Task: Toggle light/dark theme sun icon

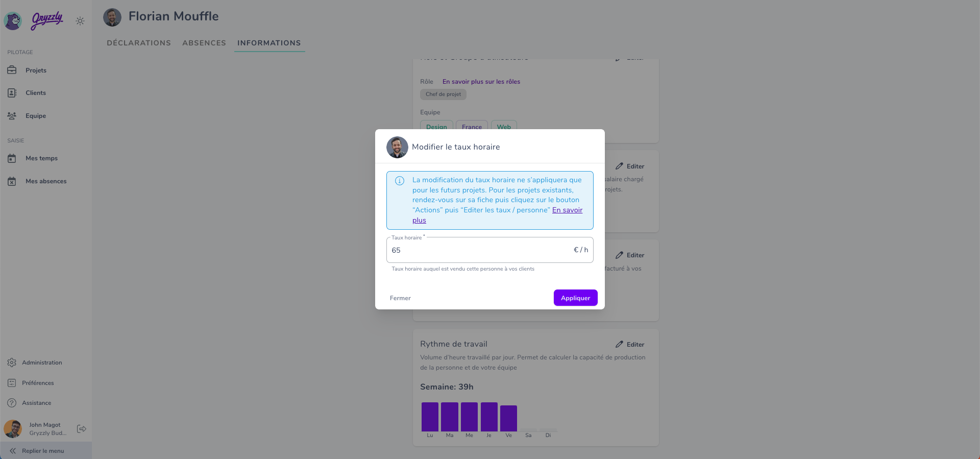Action: point(80,21)
